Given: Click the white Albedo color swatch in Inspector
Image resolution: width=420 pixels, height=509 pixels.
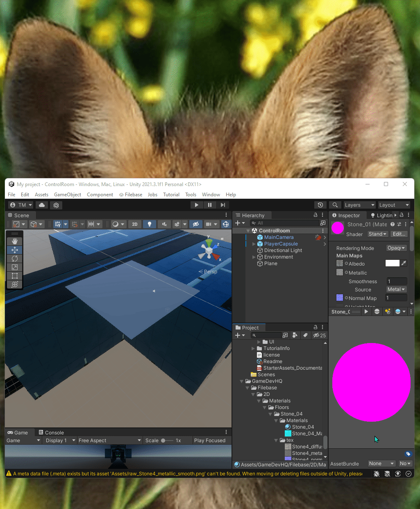Looking at the screenshot, I should pos(392,264).
